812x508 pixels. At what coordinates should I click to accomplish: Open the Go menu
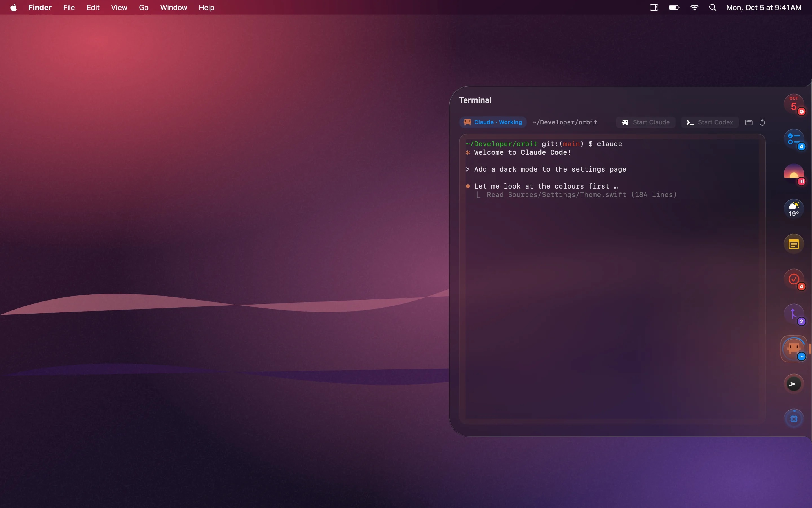pyautogui.click(x=144, y=7)
